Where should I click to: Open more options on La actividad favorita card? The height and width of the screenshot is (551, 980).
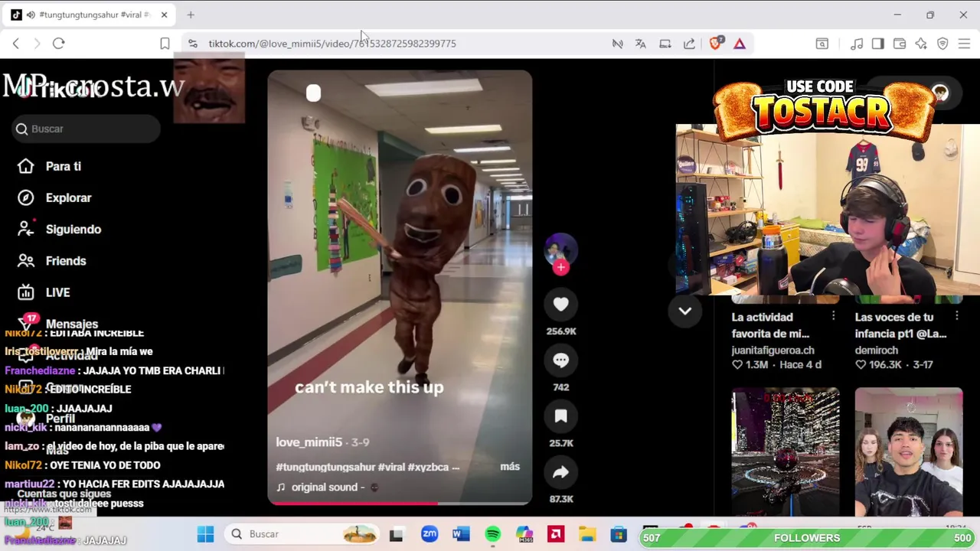tap(833, 316)
